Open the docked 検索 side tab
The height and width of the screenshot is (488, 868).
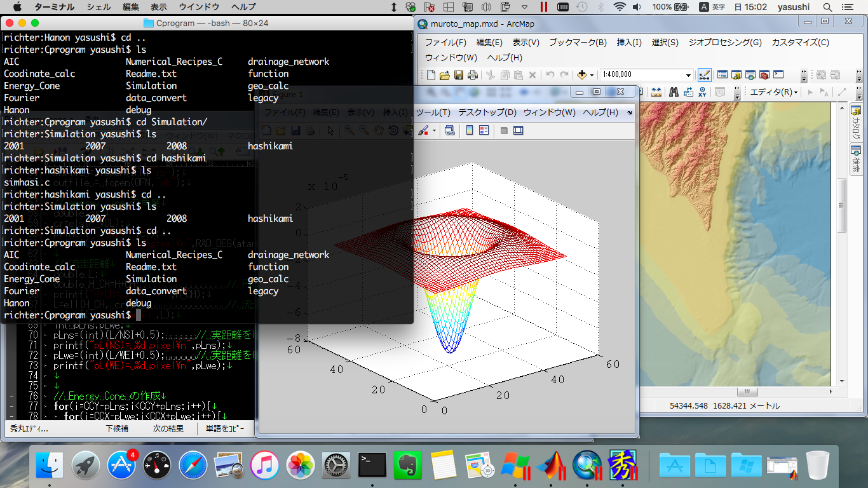[x=856, y=159]
